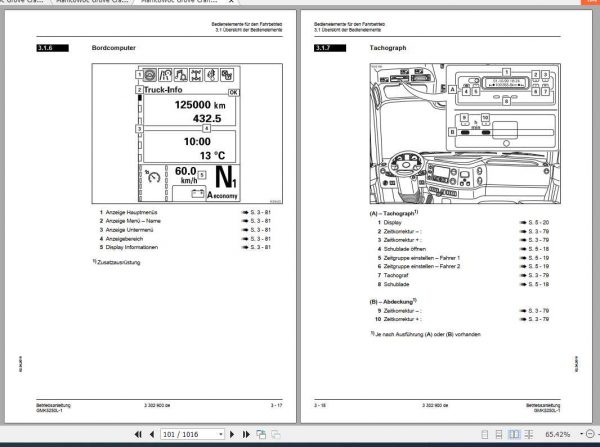Click the 'Display Informationen' list row

[185, 247]
